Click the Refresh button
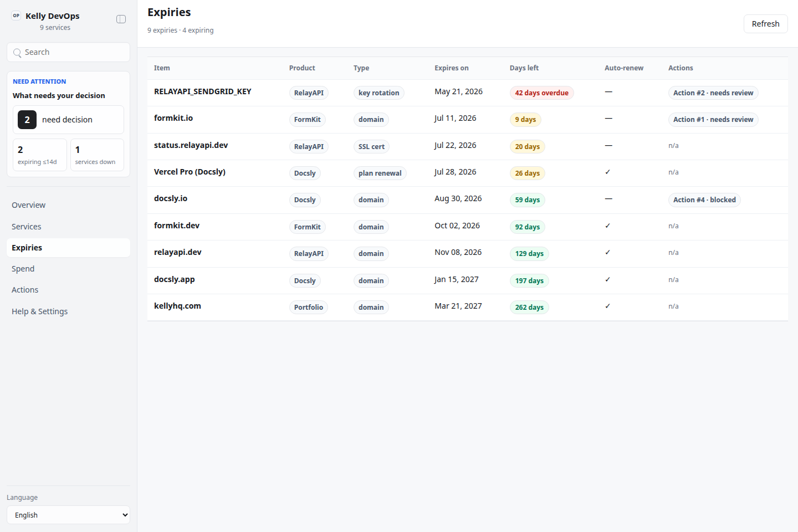Viewport: 798px width, 532px height. (x=765, y=24)
